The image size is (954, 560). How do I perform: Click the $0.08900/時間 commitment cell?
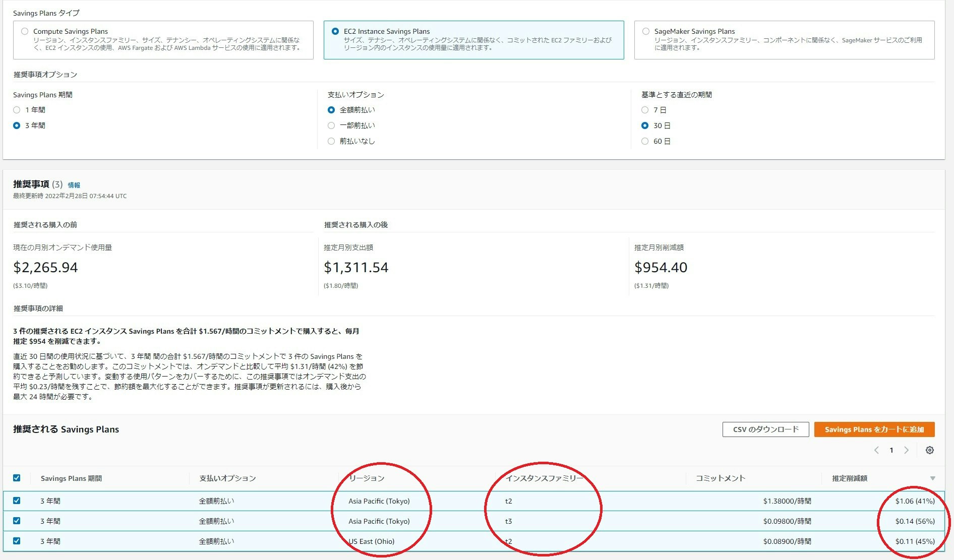point(787,541)
